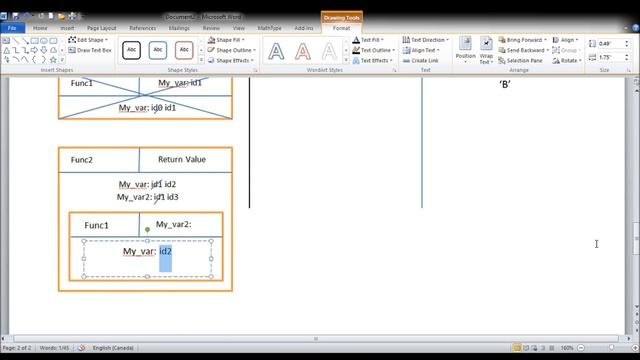Switch to the Review tab

pyautogui.click(x=211, y=28)
